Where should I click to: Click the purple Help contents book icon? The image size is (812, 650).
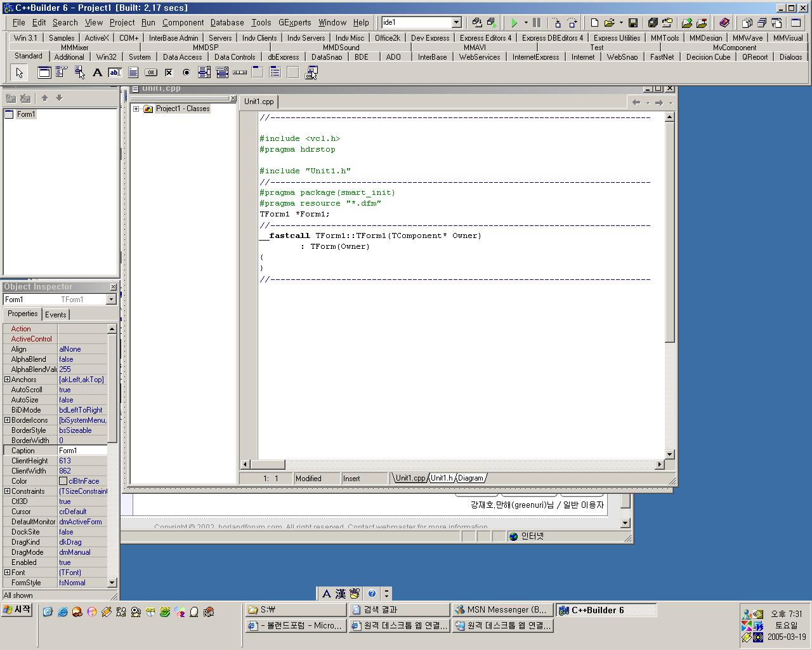click(x=724, y=23)
